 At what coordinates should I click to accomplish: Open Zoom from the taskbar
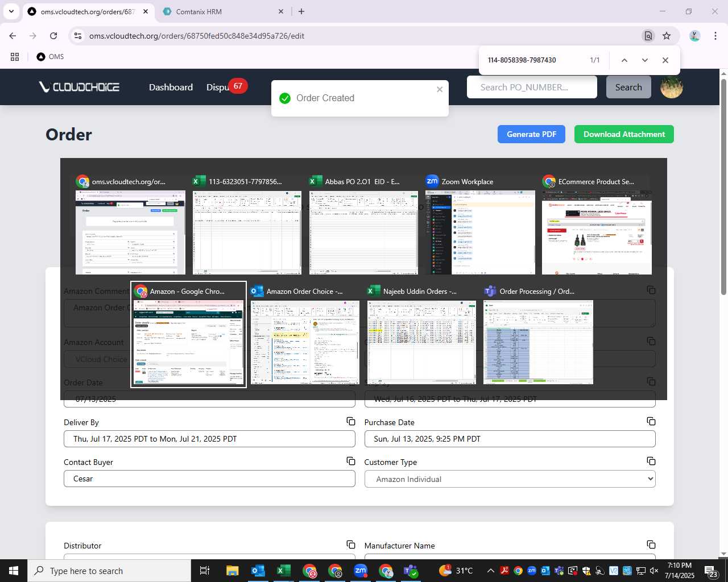tap(361, 571)
